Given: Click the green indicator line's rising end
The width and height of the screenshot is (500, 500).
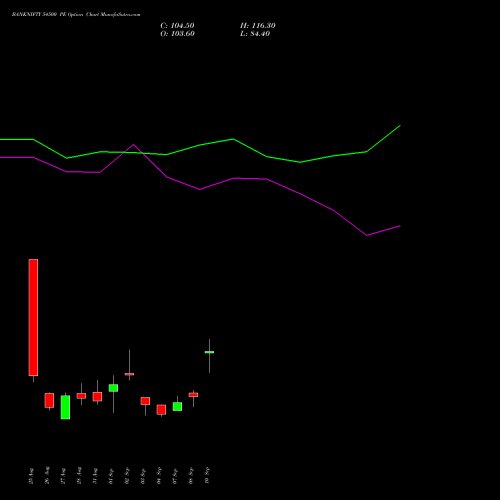Looking at the screenshot, I should pyautogui.click(x=399, y=126).
